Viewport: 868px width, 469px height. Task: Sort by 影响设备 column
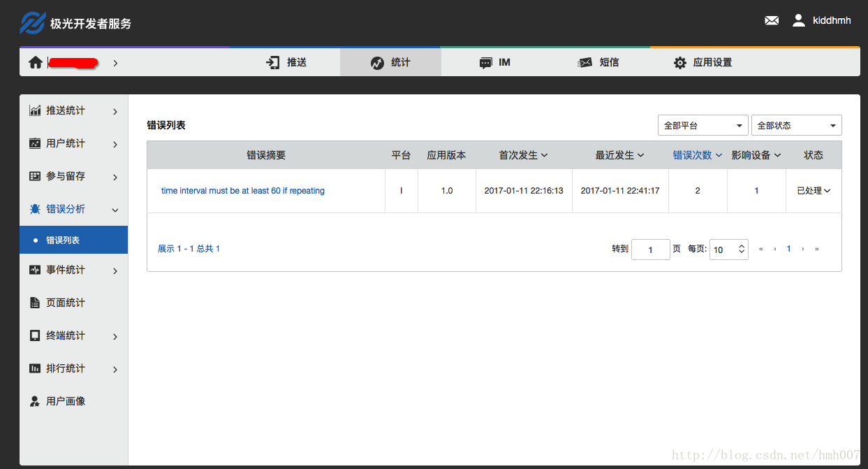click(x=756, y=155)
